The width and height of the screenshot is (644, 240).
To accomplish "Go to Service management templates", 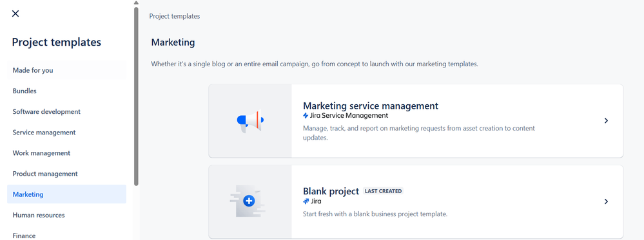I will click(66, 133).
